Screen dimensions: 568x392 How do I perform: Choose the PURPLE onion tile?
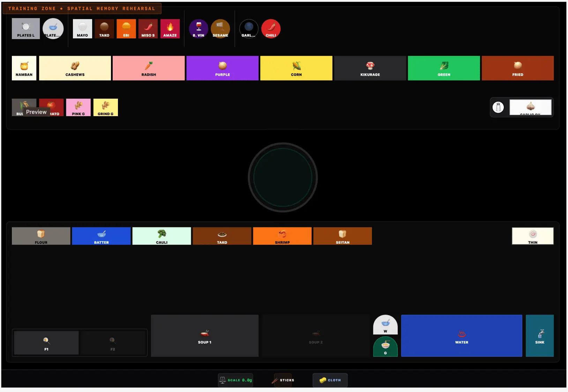[223, 68]
